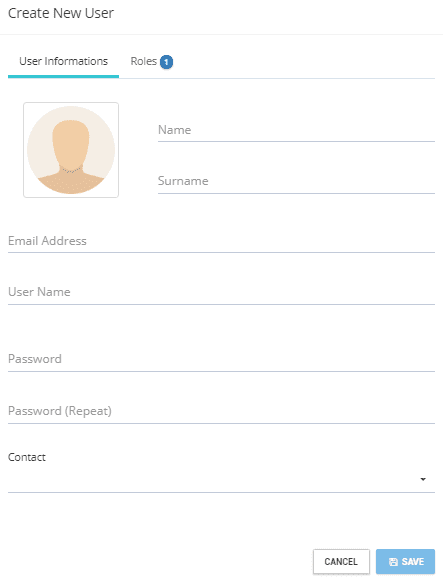The width and height of the screenshot is (443, 582).
Task: Select the Password (Repeat) field
Action: [221, 411]
